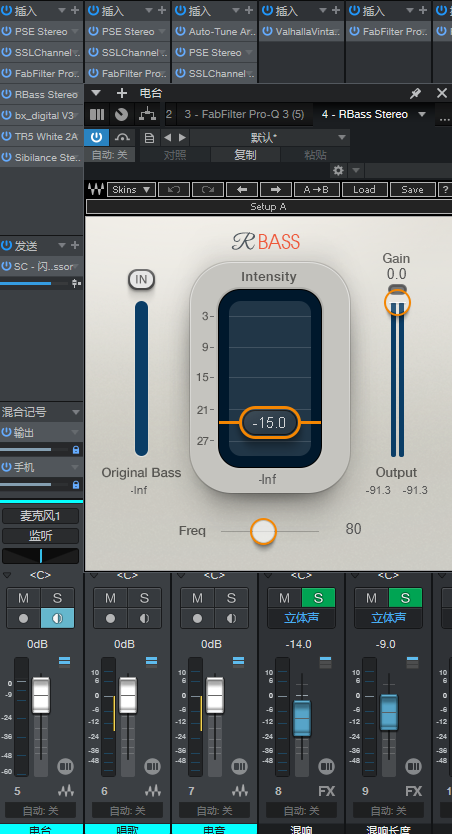The image size is (452, 834).
Task: Bypass RBass Stereo insert power icon
Action: (x=6, y=94)
